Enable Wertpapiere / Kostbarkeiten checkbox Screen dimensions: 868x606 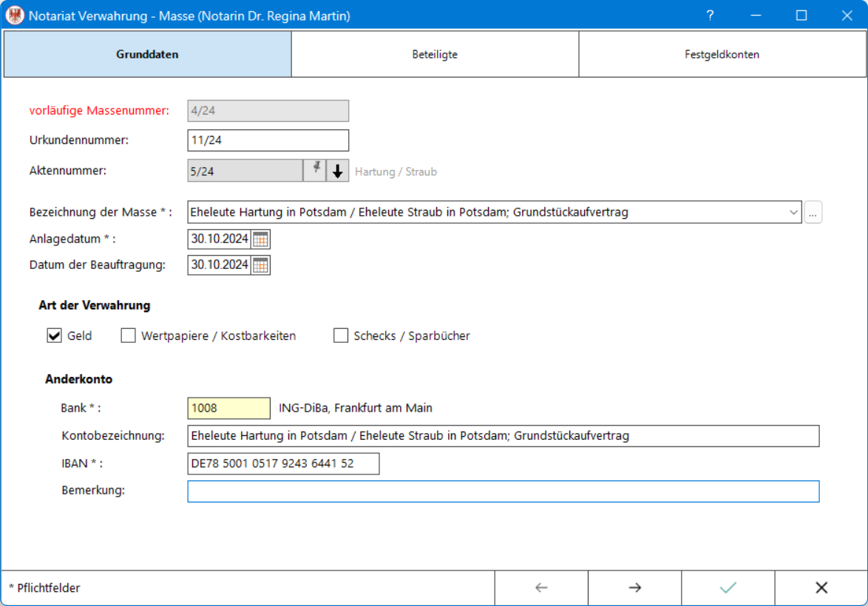coord(129,336)
